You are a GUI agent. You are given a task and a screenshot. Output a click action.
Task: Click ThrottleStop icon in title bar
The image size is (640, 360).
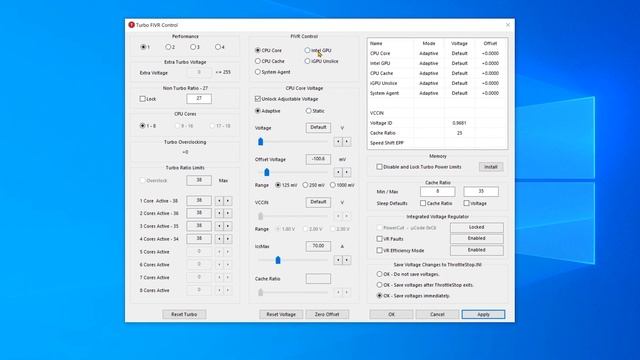pos(131,25)
